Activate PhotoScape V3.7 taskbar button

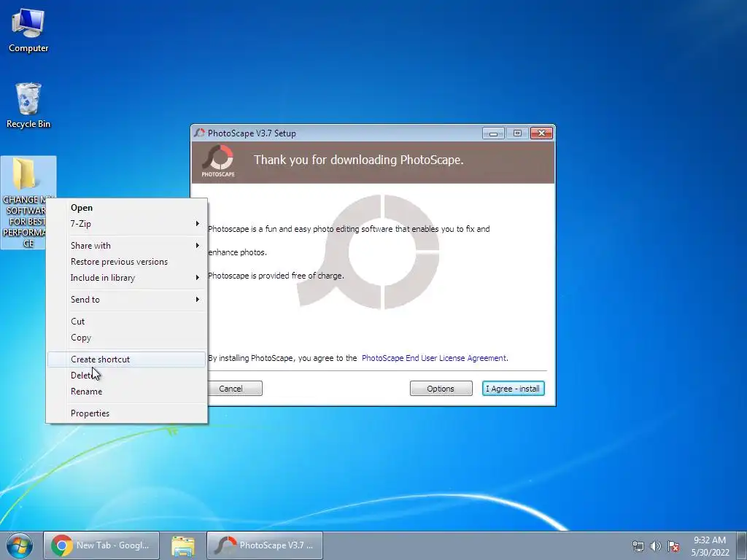[265, 545]
